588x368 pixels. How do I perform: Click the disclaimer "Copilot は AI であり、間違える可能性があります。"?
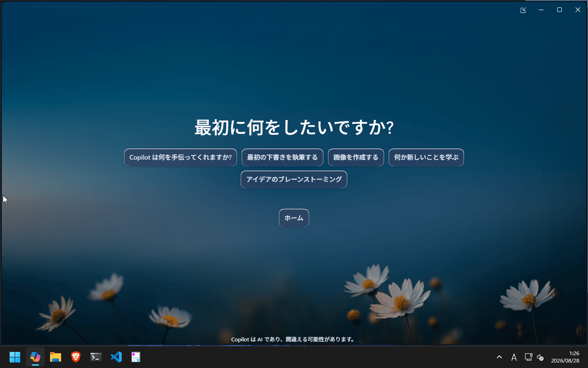click(x=293, y=339)
